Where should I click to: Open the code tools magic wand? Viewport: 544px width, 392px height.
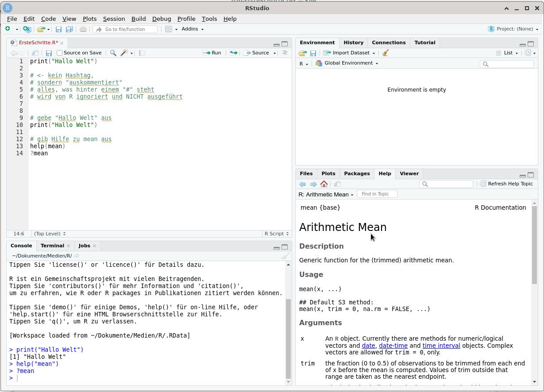[124, 53]
